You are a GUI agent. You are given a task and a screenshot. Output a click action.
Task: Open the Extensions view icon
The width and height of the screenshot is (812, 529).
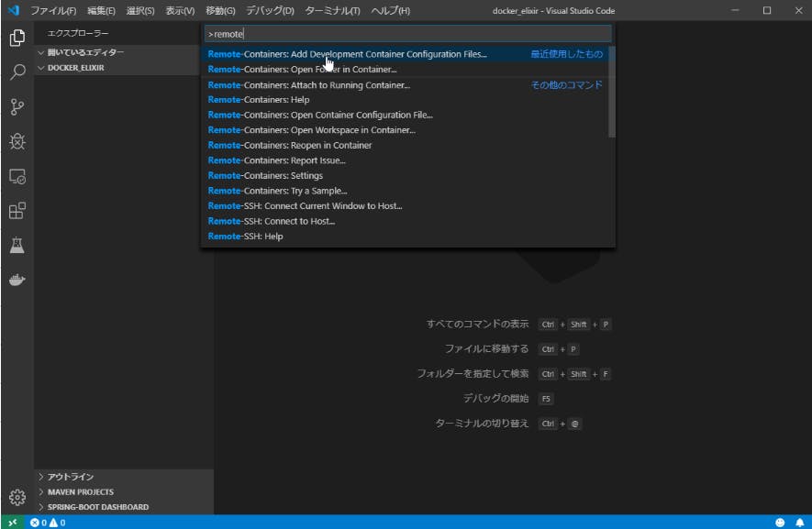[17, 211]
